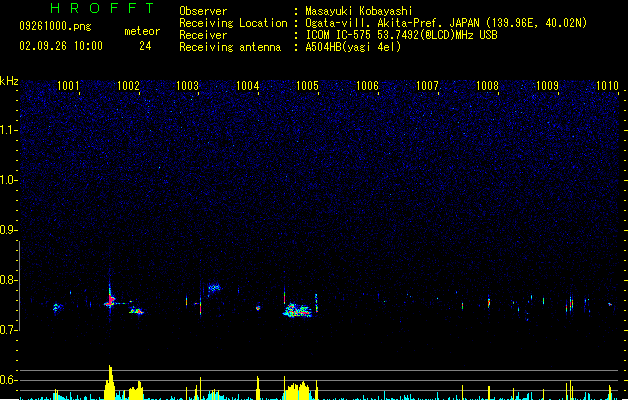Screen dimensions: 629x400
Task: Click the 1009 time marker
Action: [547, 86]
